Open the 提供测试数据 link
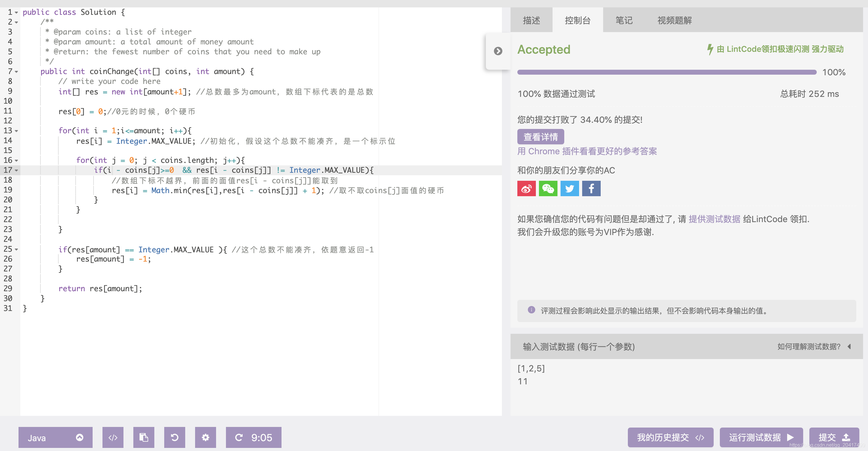 (x=714, y=219)
